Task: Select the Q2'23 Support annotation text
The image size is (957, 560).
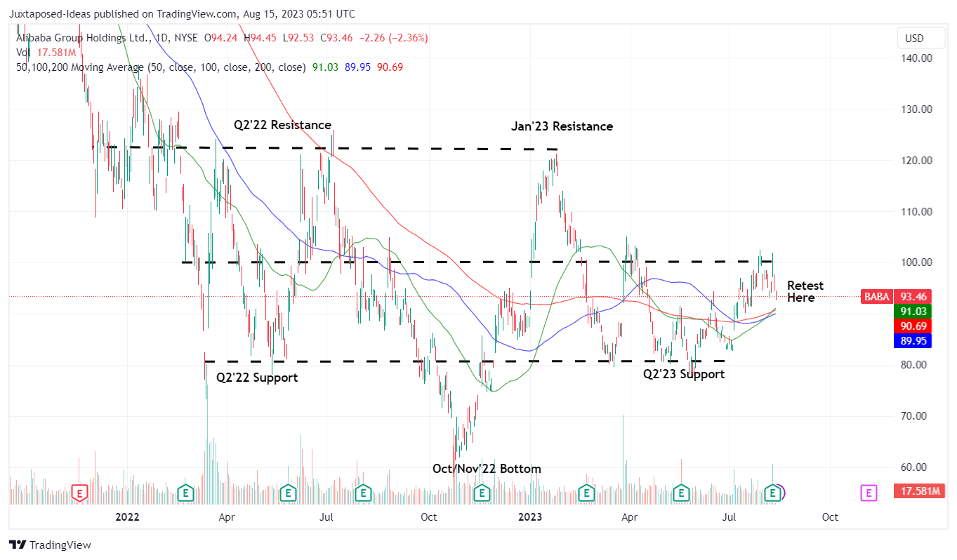Action: (684, 374)
